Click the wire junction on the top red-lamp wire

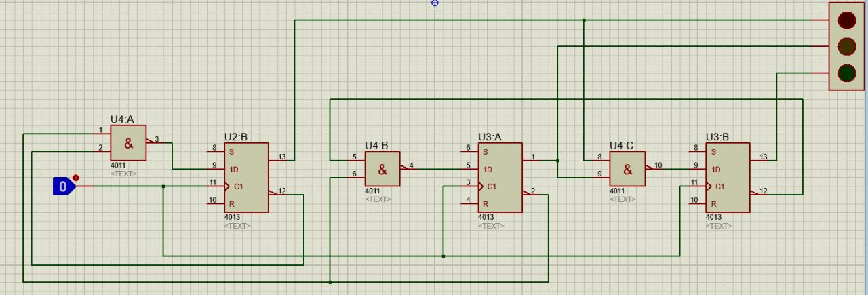pyautogui.click(x=584, y=20)
